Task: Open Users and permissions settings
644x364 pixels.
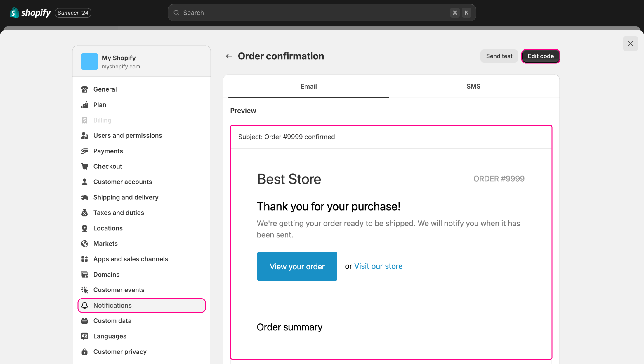Action: tap(127, 135)
